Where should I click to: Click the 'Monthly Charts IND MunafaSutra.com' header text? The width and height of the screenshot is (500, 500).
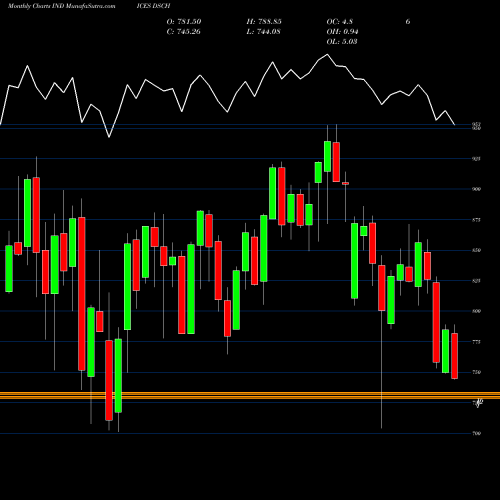(x=62, y=6)
